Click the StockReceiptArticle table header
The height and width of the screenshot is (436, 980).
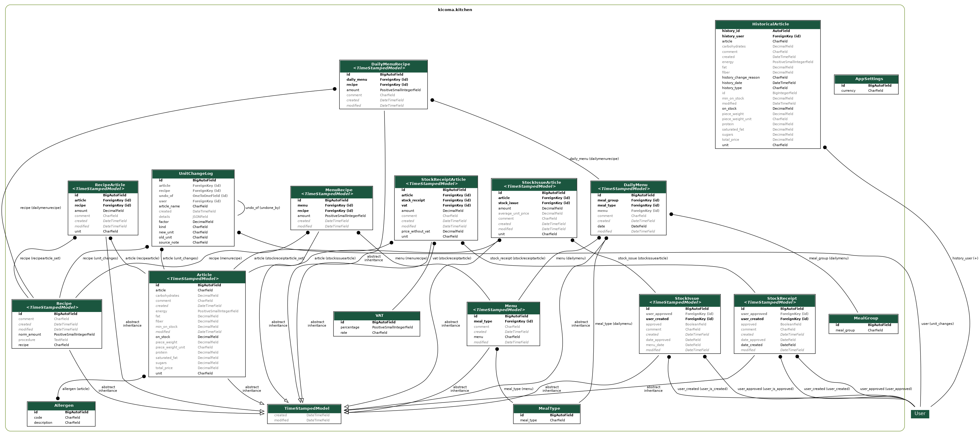[436, 182]
